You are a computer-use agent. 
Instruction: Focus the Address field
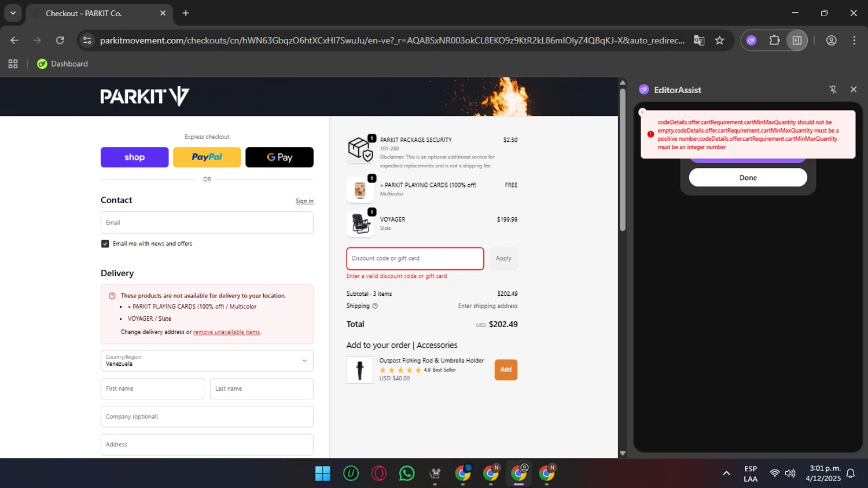click(207, 445)
